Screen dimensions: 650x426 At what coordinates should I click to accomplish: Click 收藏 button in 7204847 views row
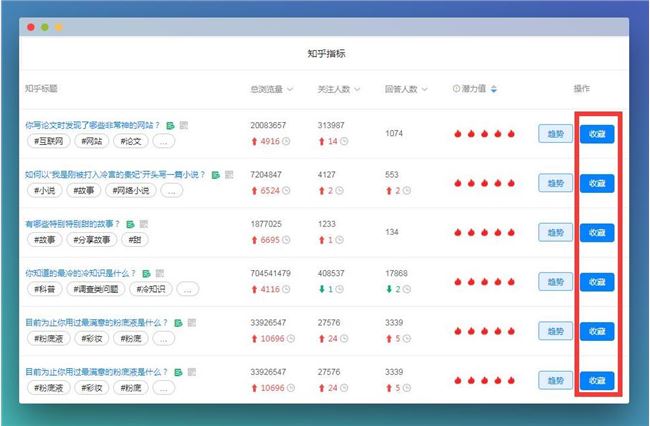coord(597,183)
